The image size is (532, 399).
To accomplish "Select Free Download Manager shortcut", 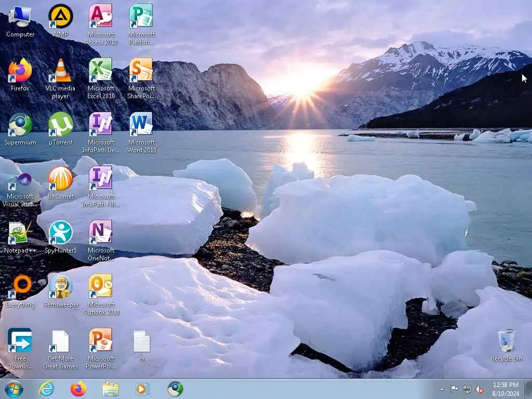I will click(20, 349).
